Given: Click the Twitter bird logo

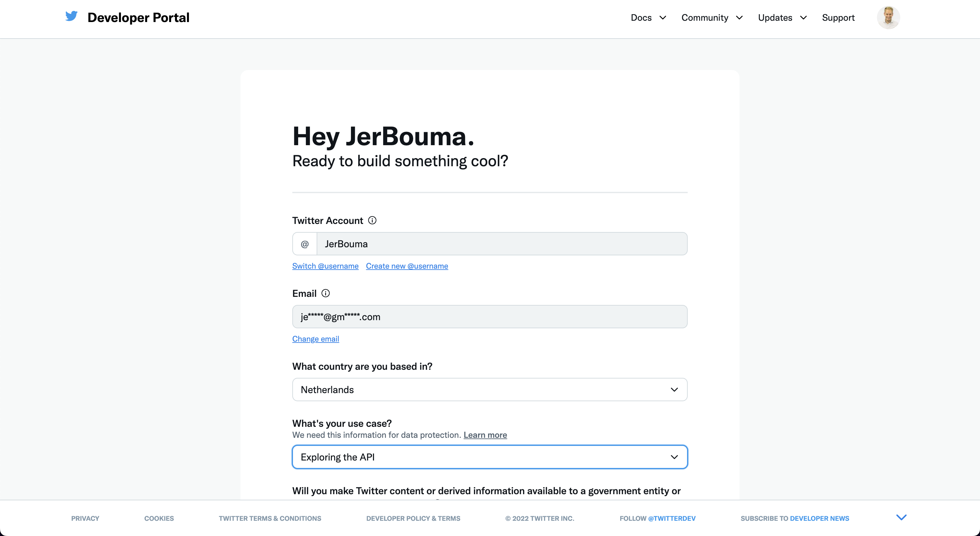Looking at the screenshot, I should [x=71, y=16].
